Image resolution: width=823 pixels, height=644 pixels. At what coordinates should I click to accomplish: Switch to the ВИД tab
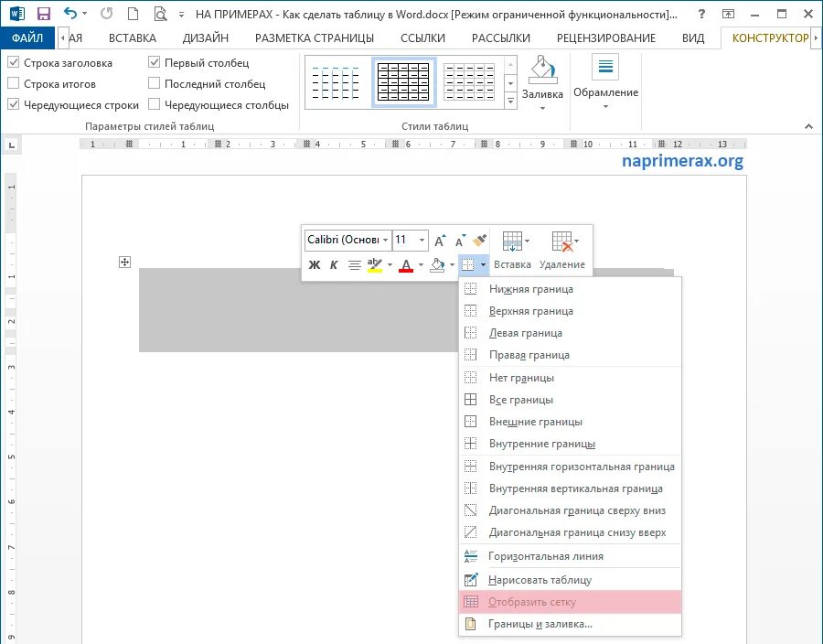coord(693,38)
